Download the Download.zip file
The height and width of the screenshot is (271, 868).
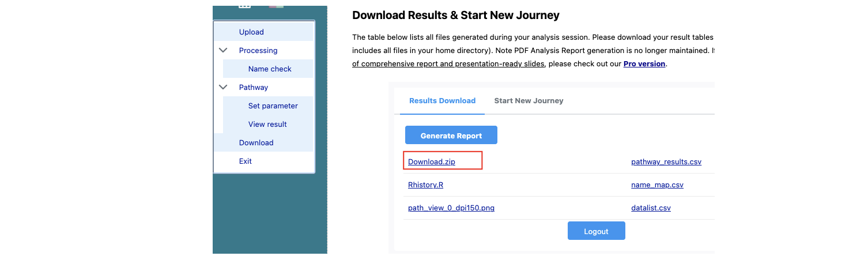pyautogui.click(x=432, y=161)
